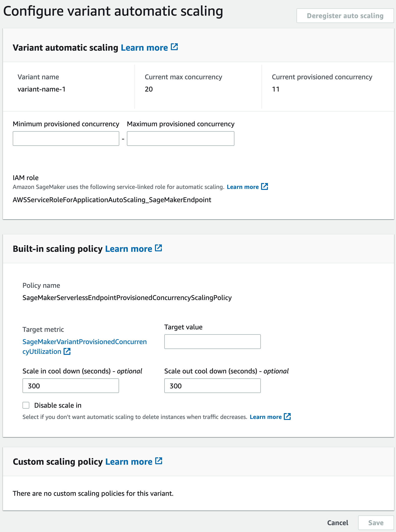Click the Cancel button
The image size is (396, 532).
337,523
